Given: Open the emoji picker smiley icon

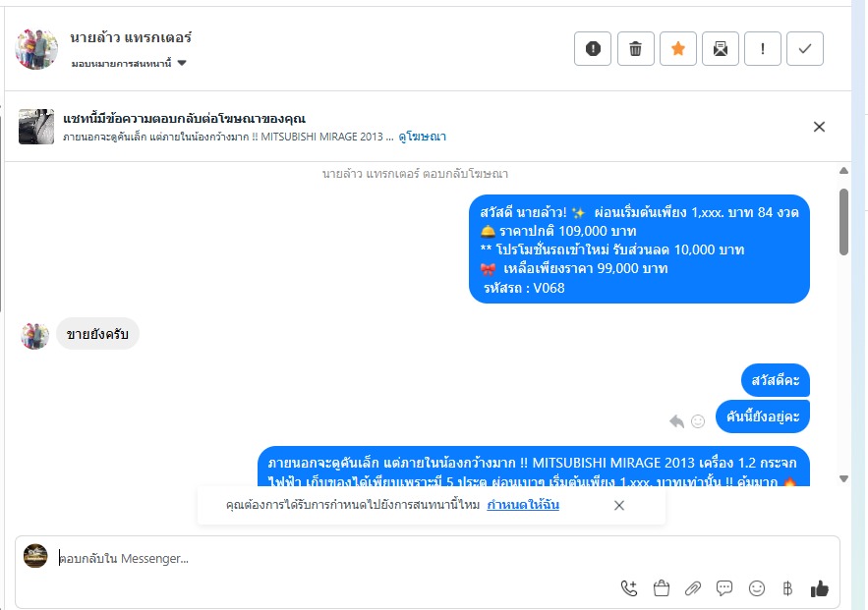Looking at the screenshot, I should click(x=756, y=588).
